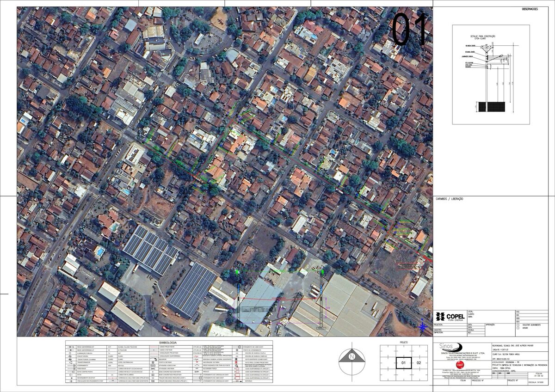The width and height of the screenshot is (555, 392).
Task: Click the Transformador legend symbol
Action: pyautogui.click(x=70, y=362)
